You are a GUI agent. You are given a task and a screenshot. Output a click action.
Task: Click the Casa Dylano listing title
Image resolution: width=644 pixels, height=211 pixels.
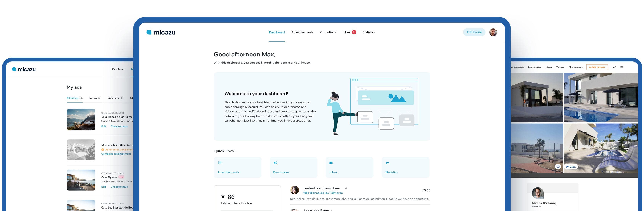click(109, 177)
